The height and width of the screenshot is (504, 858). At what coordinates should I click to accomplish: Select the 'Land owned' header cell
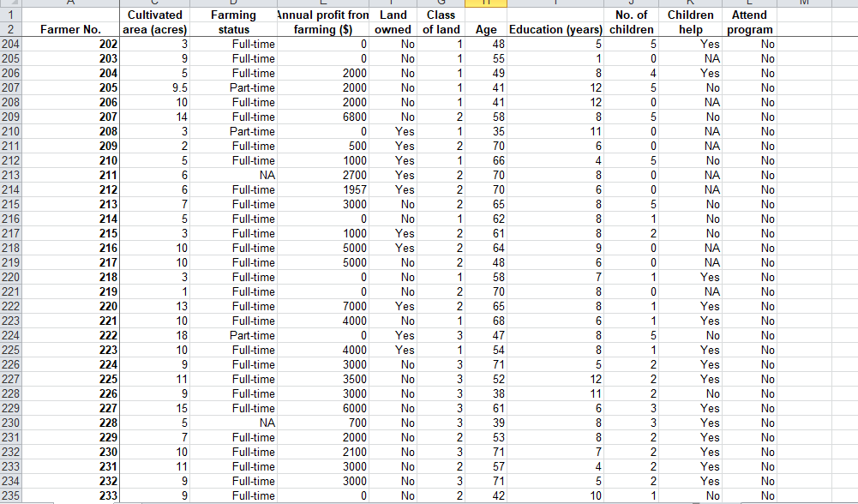click(393, 22)
